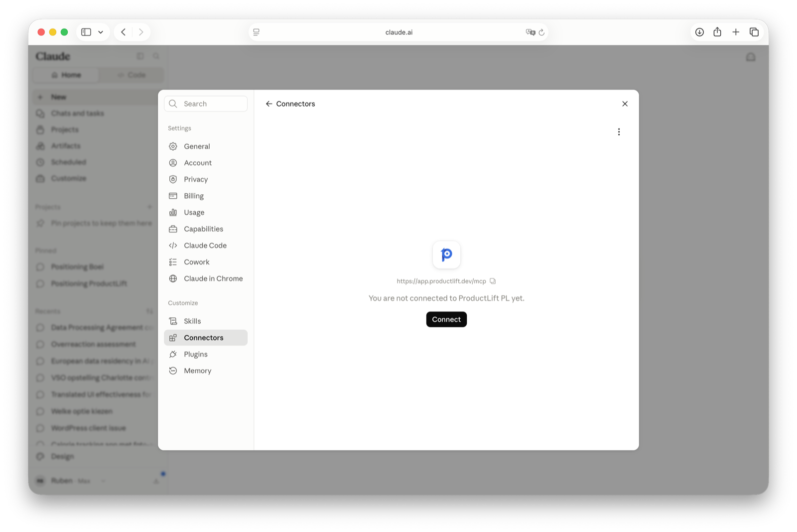Click the General gear icon
Image resolution: width=797 pixels, height=532 pixels.
click(x=173, y=146)
